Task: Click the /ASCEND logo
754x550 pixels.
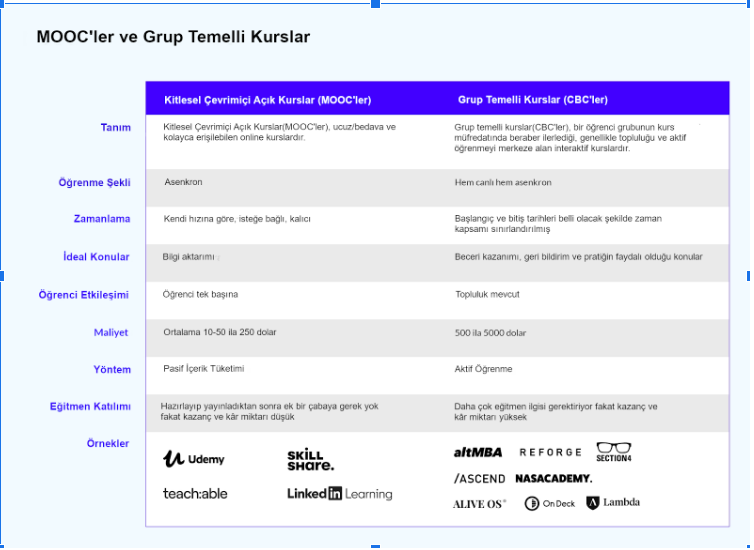Action: coord(479,479)
